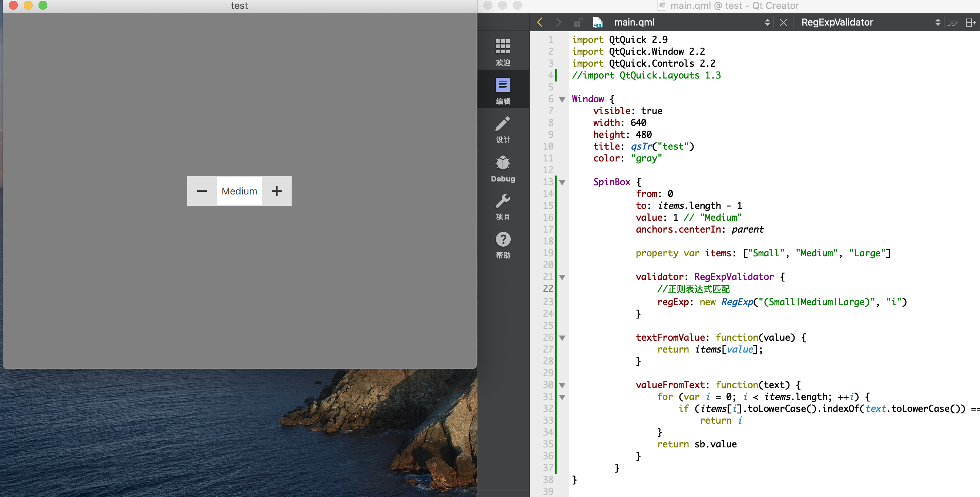980x497 pixels.
Task: Close the main.qml document
Action: [x=783, y=23]
